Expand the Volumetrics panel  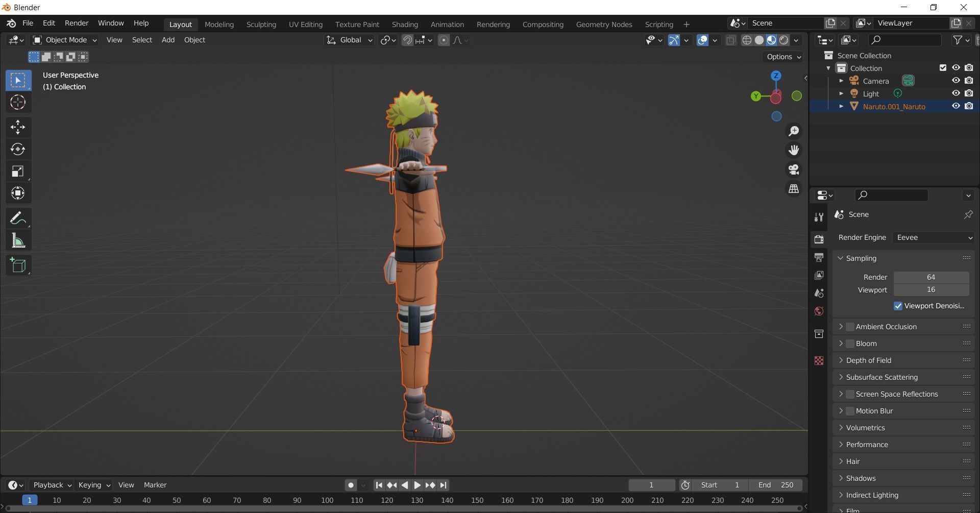(840, 428)
